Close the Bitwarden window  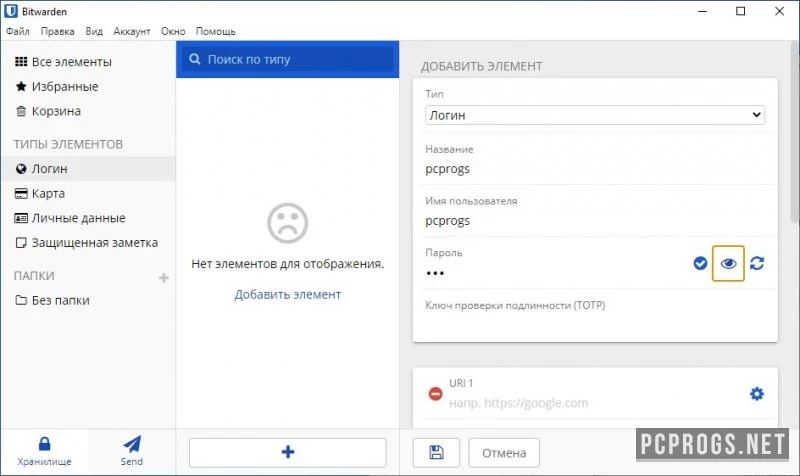[780, 11]
